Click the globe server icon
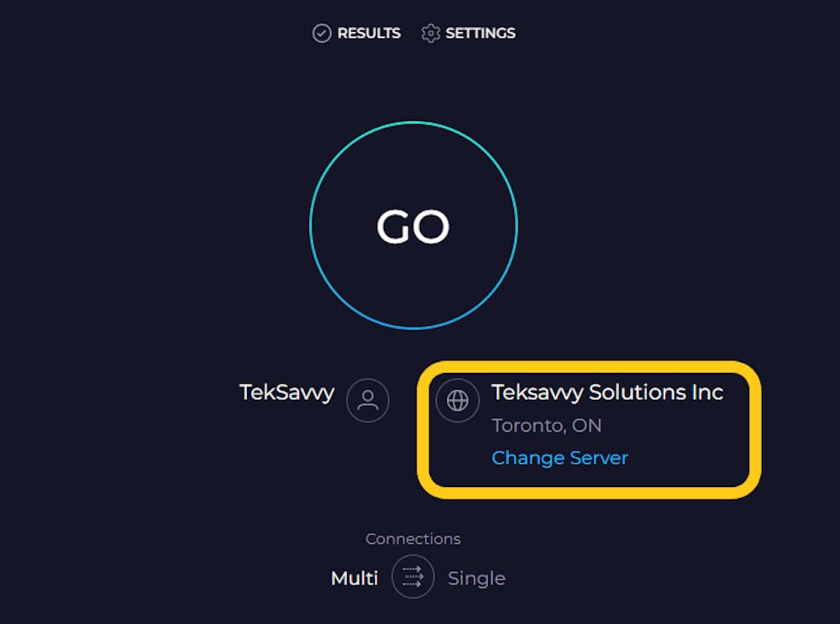Image resolution: width=840 pixels, height=624 pixels. [x=458, y=400]
